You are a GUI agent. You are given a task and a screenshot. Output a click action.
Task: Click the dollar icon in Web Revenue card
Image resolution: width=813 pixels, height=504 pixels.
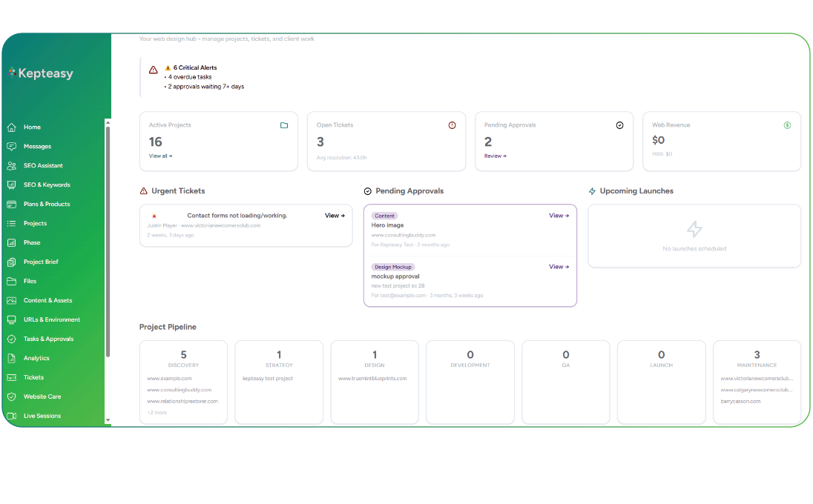point(787,125)
